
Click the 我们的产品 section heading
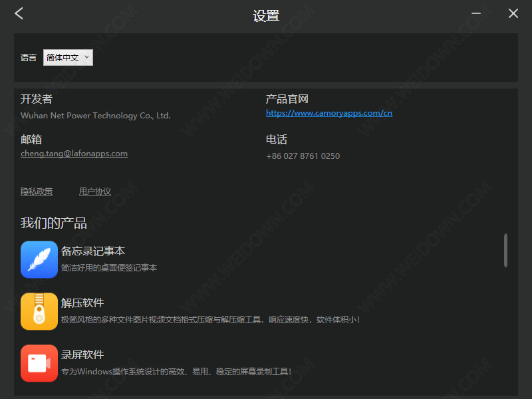click(x=54, y=223)
